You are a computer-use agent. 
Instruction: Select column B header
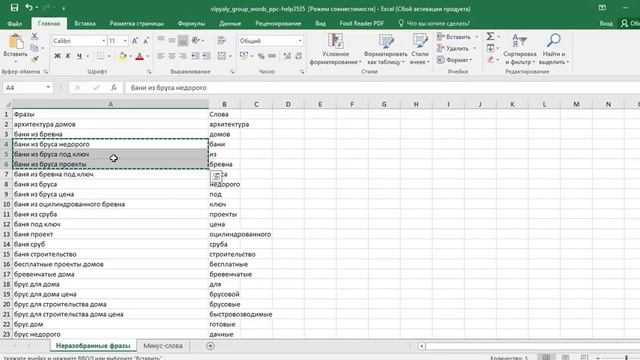point(224,104)
